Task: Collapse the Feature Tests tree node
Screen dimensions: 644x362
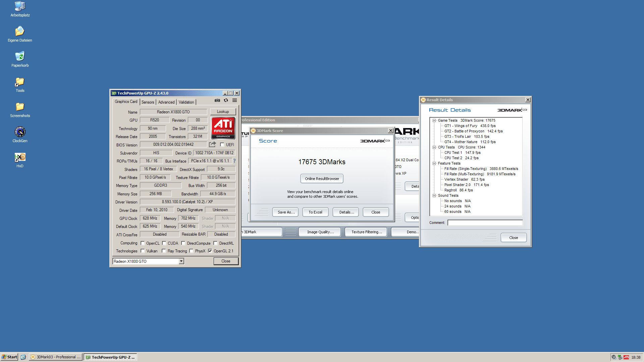Action: pyautogui.click(x=434, y=163)
